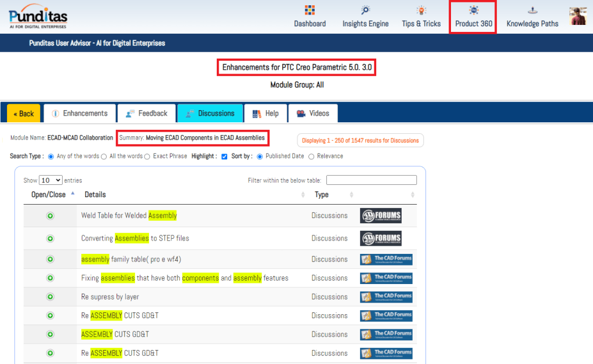
Task: Switch to the Videos tab
Action: 313,114
